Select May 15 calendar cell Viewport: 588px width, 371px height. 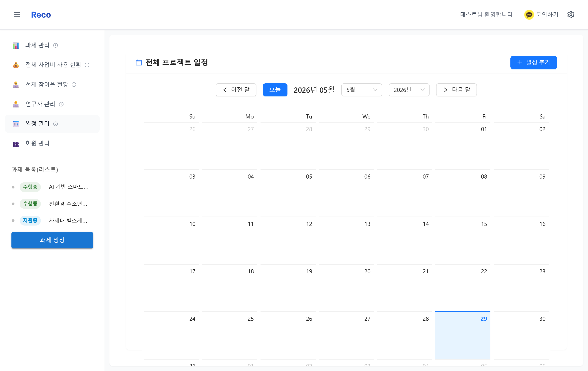463,240
